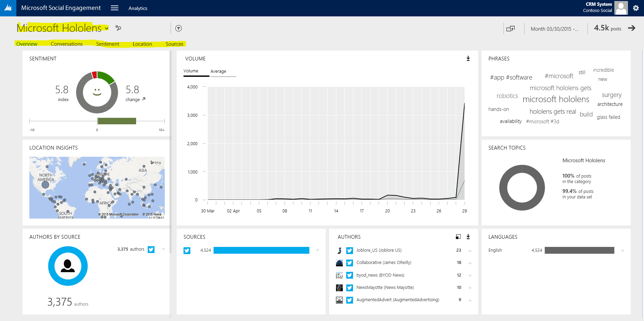Expand the Microsoft Hololens title dropdown
Image resolution: width=644 pixels, height=321 pixels.
107,28
